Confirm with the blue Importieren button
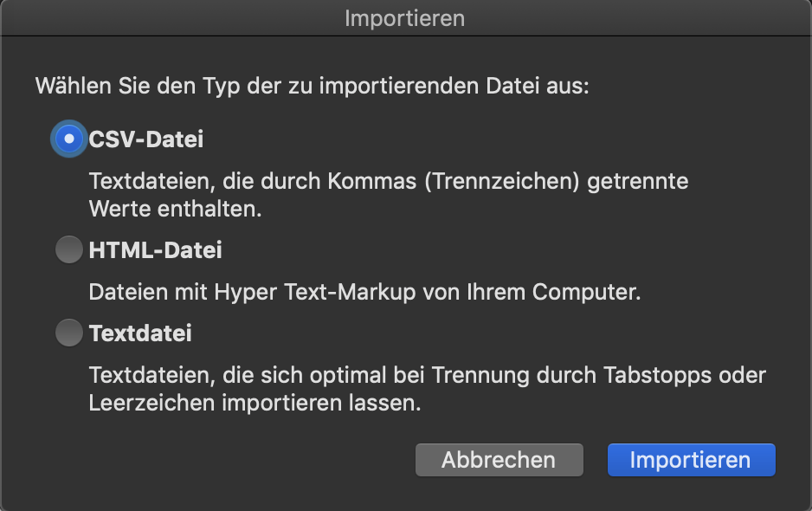The image size is (812, 511). [692, 460]
